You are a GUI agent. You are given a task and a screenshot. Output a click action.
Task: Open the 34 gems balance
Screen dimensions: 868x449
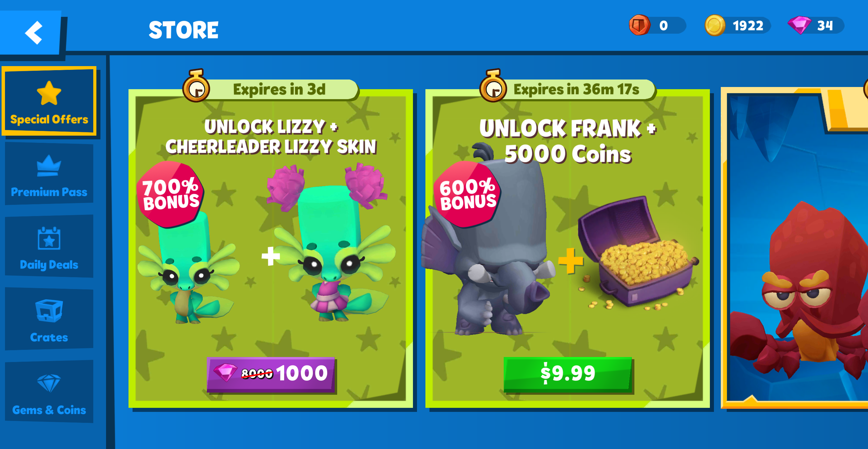(x=816, y=25)
